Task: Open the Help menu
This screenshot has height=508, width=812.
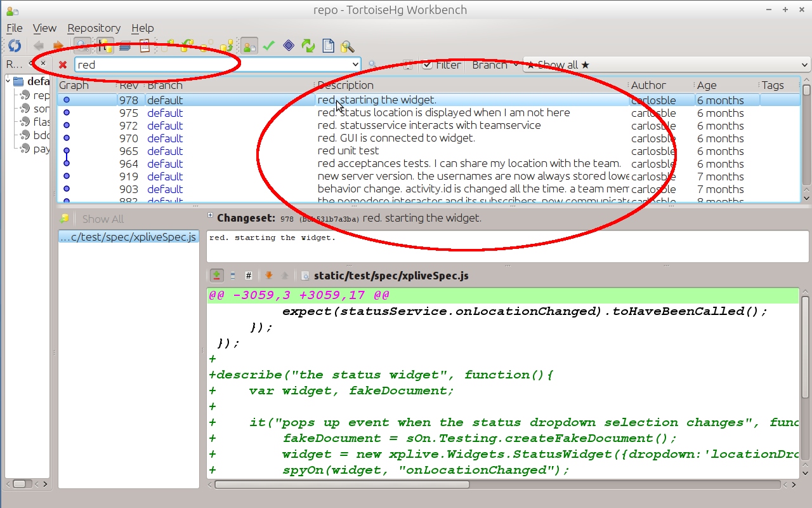Action: tap(143, 28)
